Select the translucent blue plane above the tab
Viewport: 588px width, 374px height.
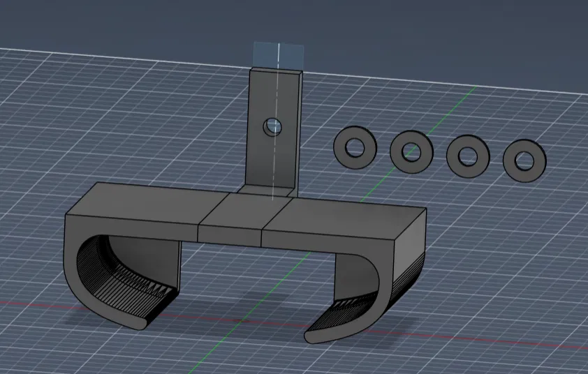[x=278, y=57]
